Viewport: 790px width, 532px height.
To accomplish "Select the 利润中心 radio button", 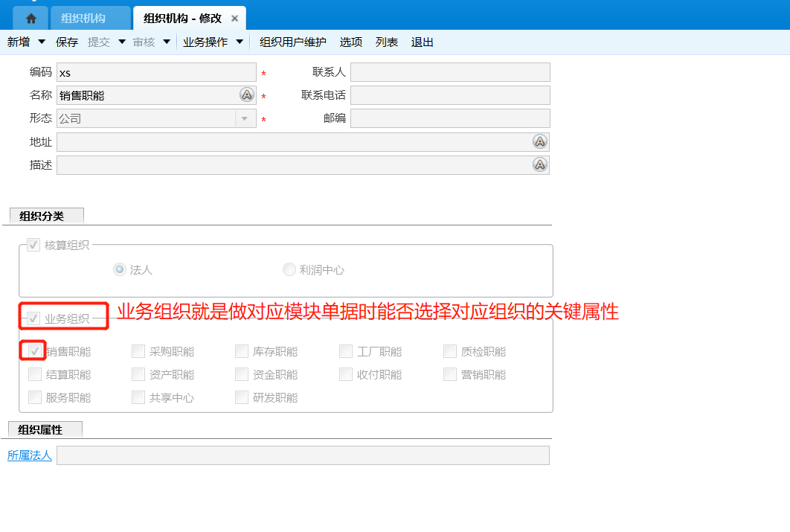I will [289, 270].
